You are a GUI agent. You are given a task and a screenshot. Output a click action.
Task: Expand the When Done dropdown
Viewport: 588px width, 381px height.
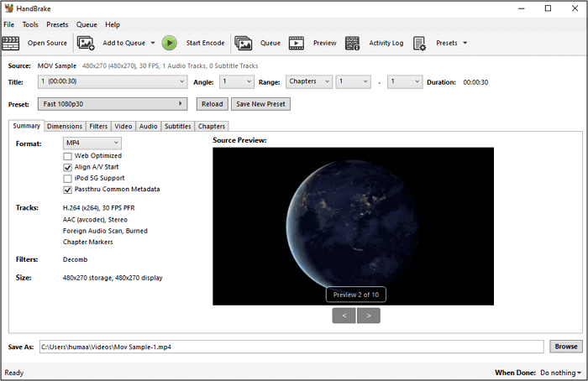coord(560,372)
